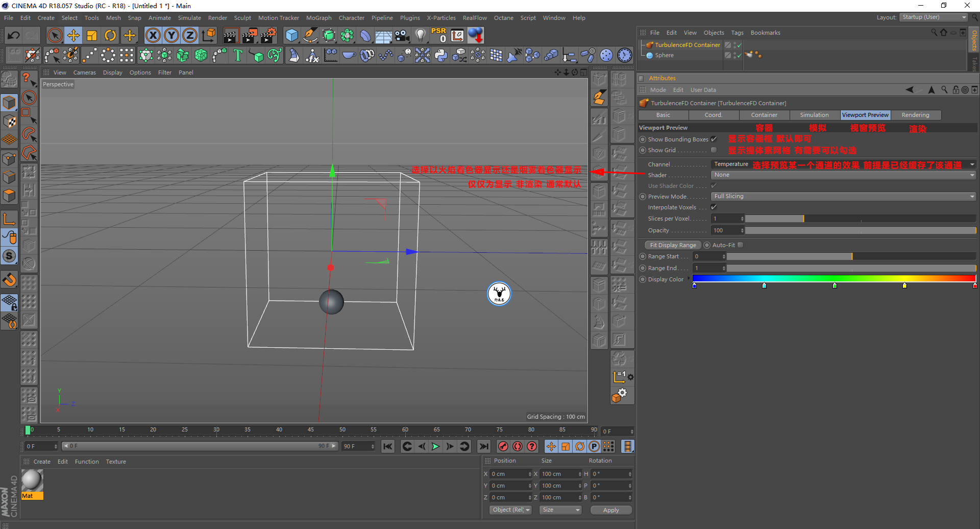Toggle X axis lock
Viewport: 980px width, 529px height.
coord(153,36)
